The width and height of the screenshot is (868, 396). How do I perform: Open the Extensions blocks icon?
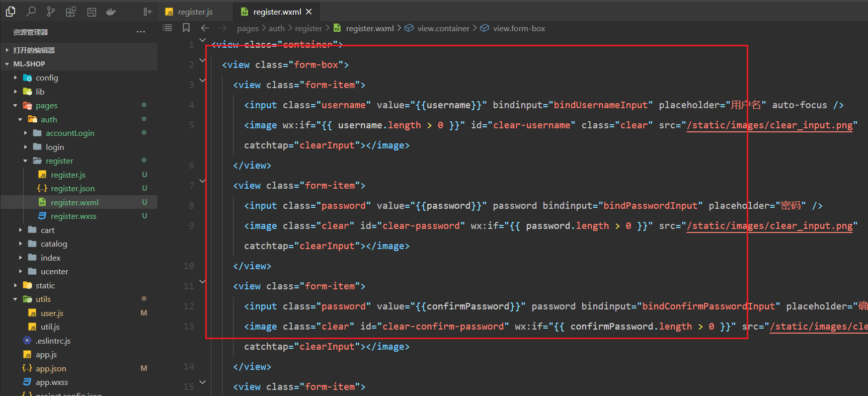(x=71, y=11)
